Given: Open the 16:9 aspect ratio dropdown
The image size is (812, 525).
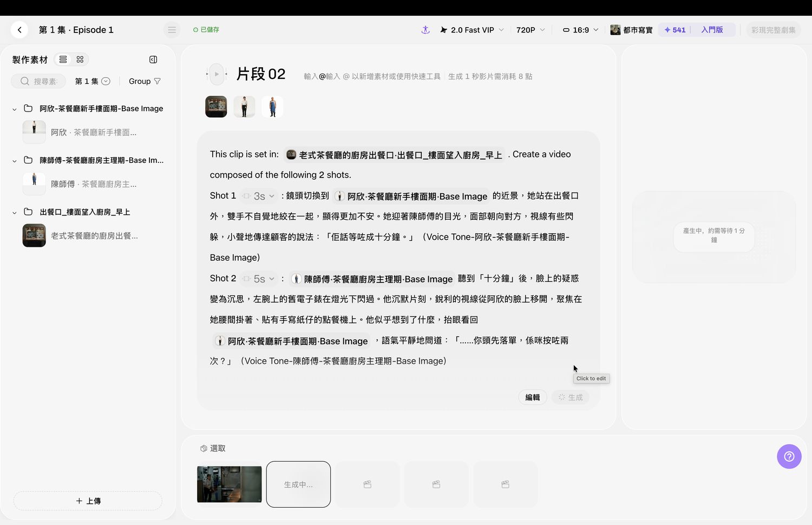Looking at the screenshot, I should coord(581,30).
